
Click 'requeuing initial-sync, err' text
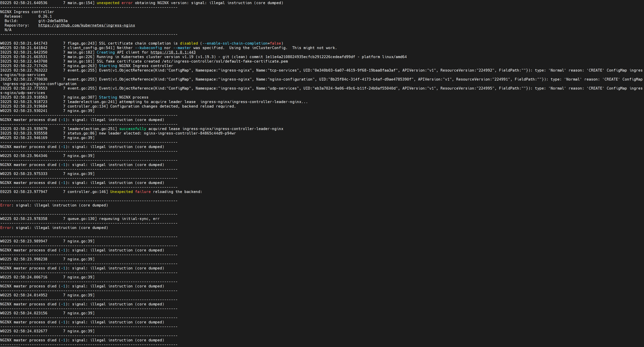pos(129,219)
